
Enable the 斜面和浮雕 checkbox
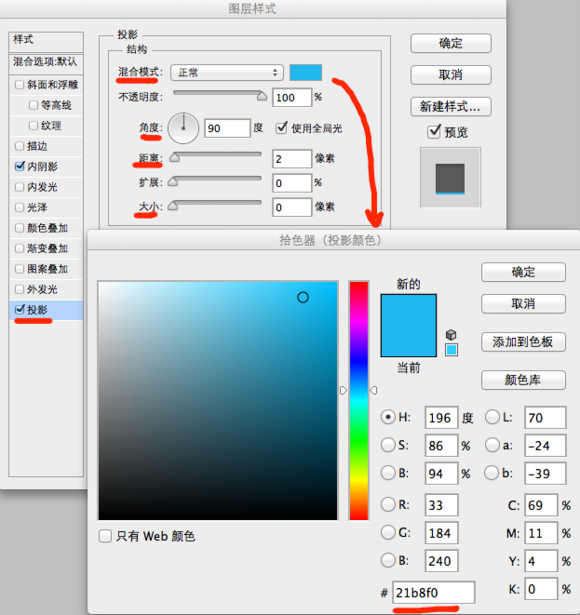19,84
